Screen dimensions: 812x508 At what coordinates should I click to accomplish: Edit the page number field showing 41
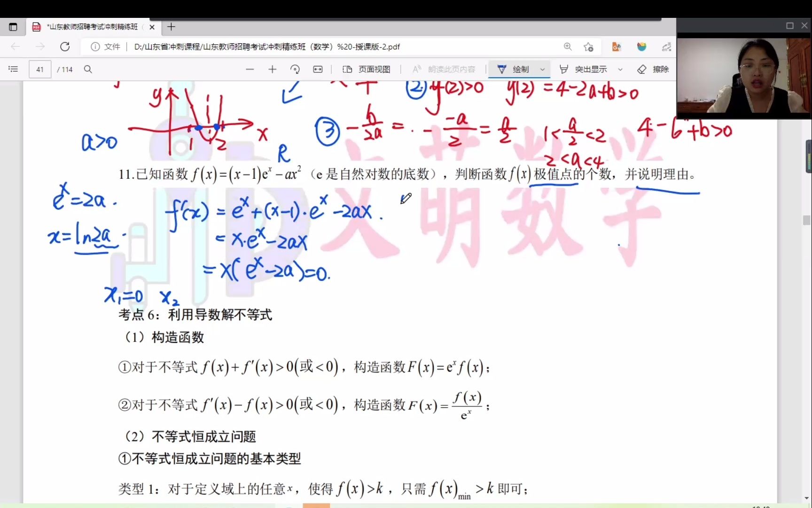click(x=39, y=69)
